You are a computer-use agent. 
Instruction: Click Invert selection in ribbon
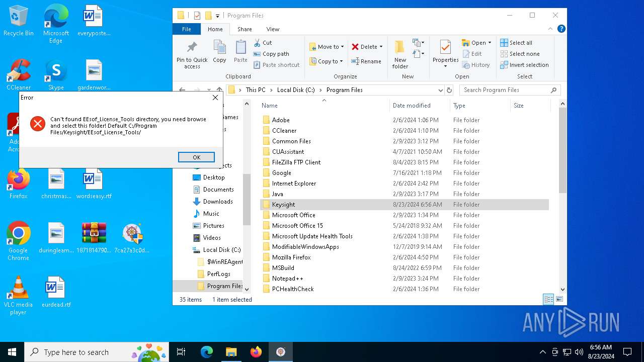[x=524, y=65]
